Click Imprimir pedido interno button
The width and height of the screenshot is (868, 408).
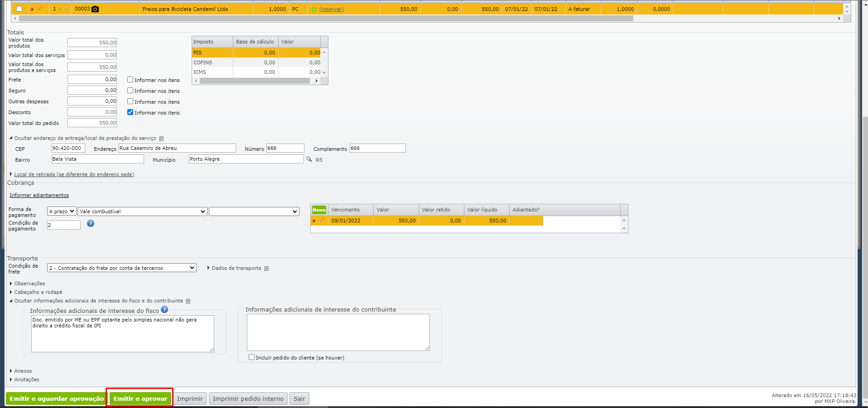[x=248, y=398]
